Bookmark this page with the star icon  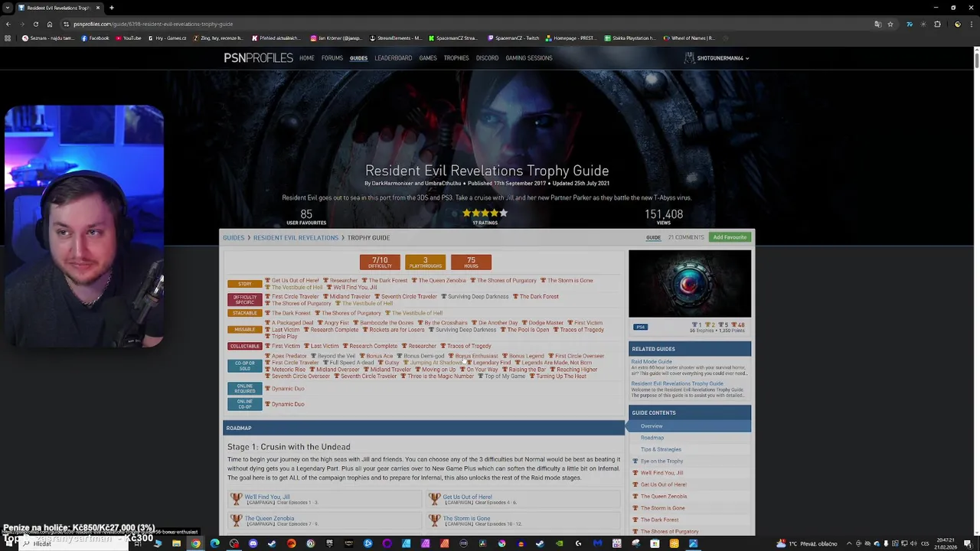890,24
